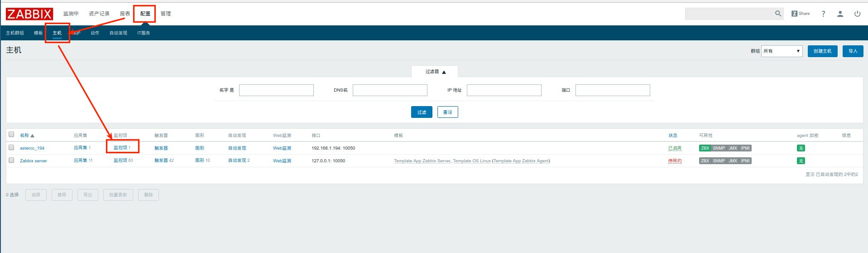Open 监控项 link for astercc_194
The width and height of the screenshot is (868, 253).
point(120,148)
